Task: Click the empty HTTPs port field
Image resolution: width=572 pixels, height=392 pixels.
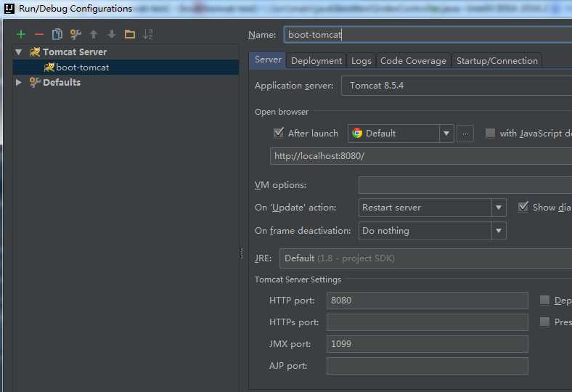Action: pyautogui.click(x=427, y=322)
